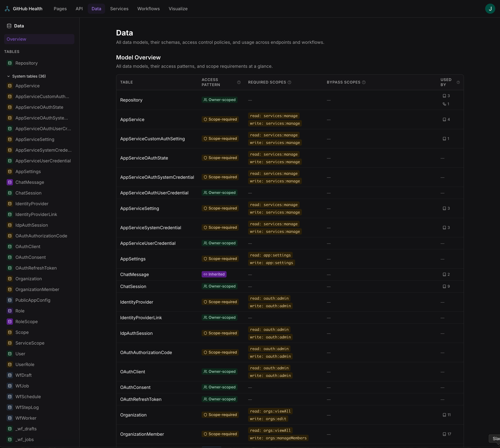
Task: Click the GitHub Health logo icon
Action: [7, 9]
